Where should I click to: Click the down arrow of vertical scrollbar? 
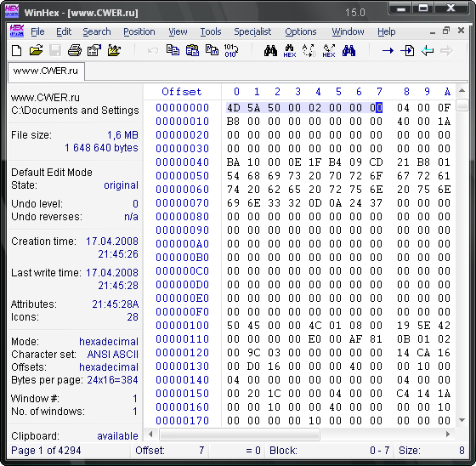pyautogui.click(x=462, y=420)
